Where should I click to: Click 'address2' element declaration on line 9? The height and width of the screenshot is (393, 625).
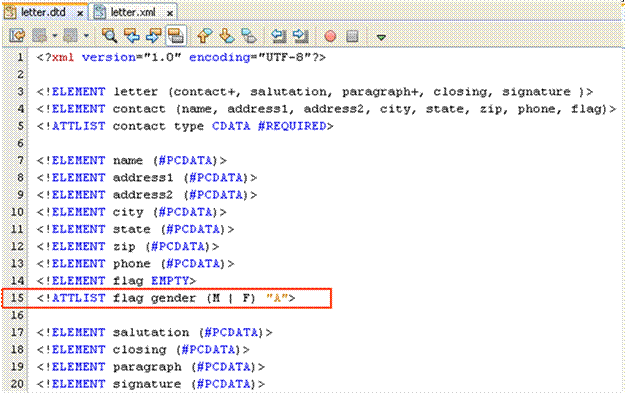click(x=147, y=195)
